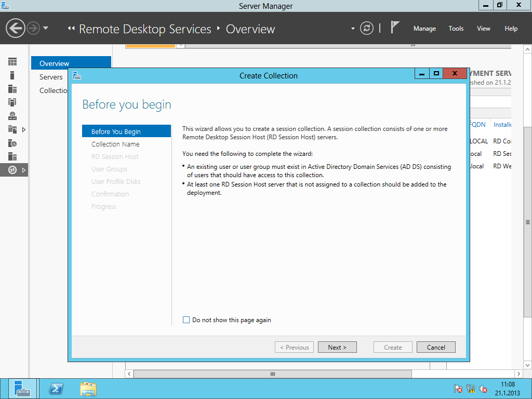
Task: Click the muted speaker tray icon
Action: [x=483, y=389]
